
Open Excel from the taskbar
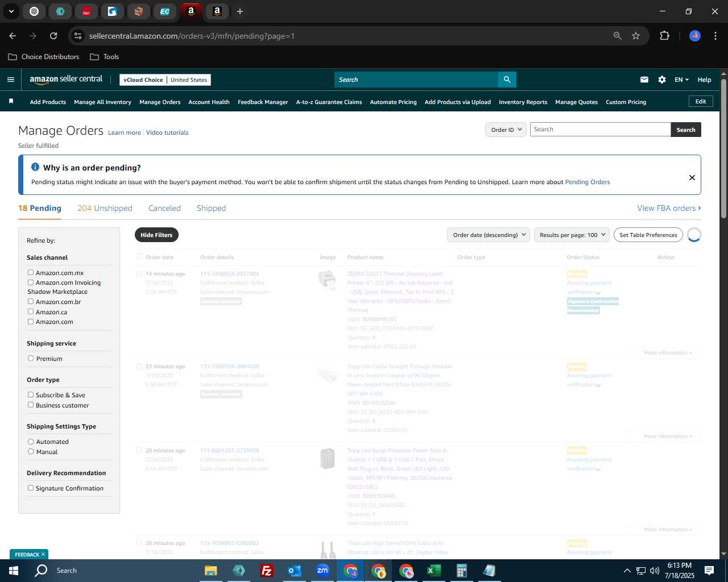point(433,571)
